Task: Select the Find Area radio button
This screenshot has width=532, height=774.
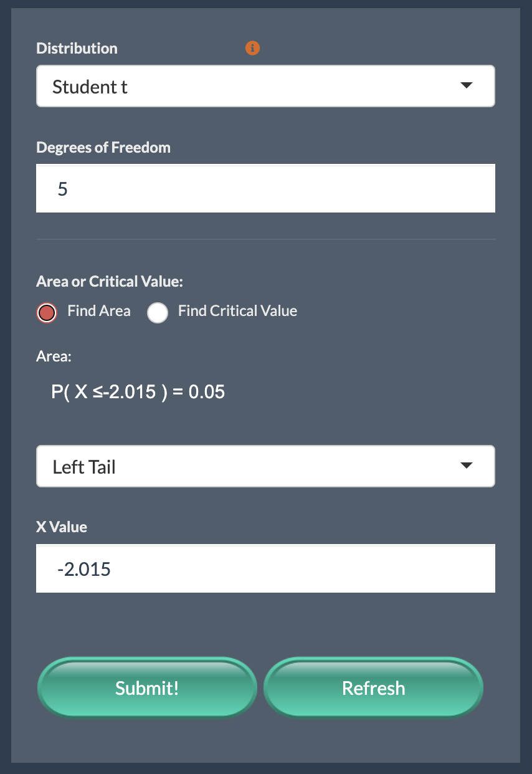Action: (47, 312)
